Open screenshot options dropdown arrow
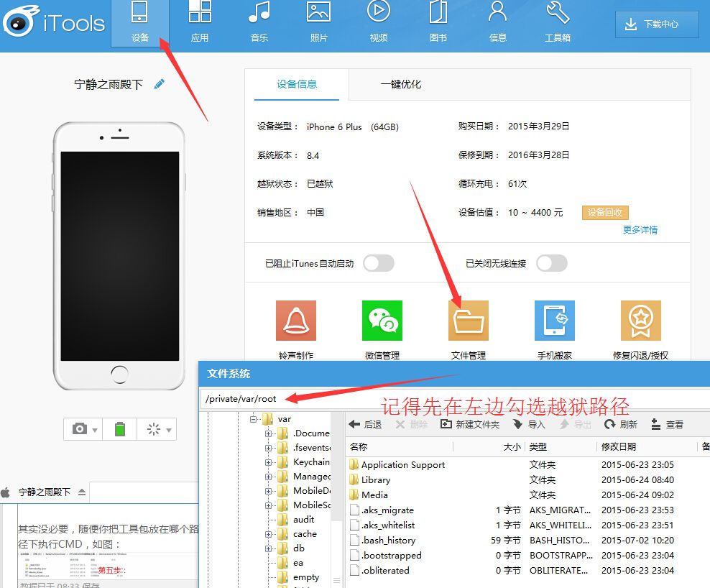This screenshot has height=588, width=710. click(x=95, y=430)
